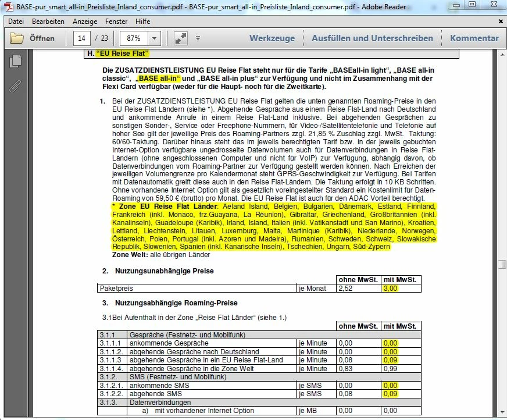Viewport: 507px width, 420px height.
Task: Open the small toolbar customize dropdown arrow
Action: click(198, 38)
